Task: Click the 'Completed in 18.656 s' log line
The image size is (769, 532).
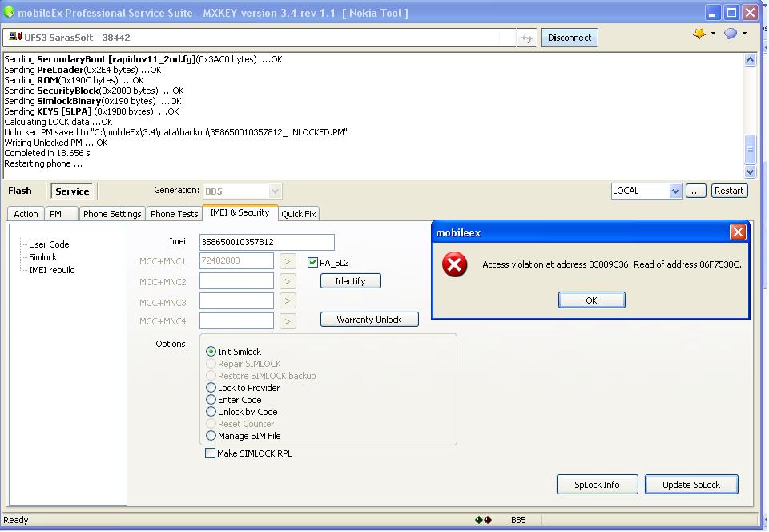Action: tap(47, 153)
